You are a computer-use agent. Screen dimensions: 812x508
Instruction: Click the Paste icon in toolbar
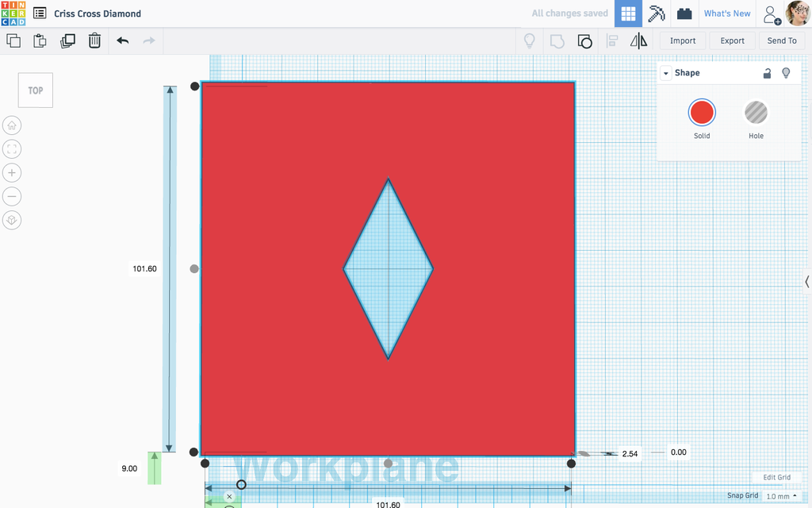[40, 40]
